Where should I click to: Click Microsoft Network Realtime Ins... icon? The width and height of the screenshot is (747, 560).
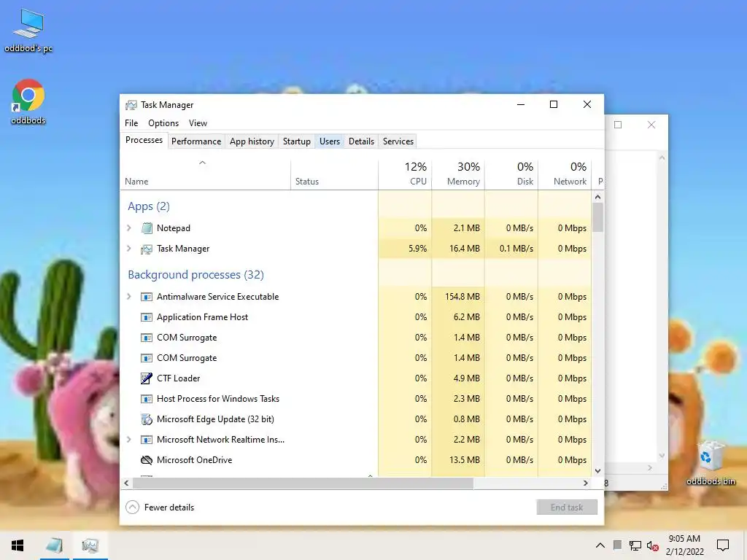click(x=147, y=440)
